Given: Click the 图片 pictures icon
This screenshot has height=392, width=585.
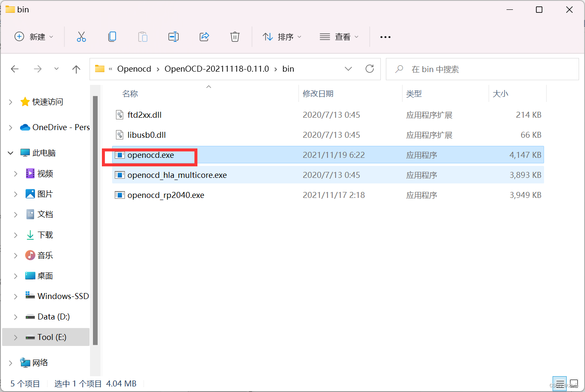Looking at the screenshot, I should point(30,194).
